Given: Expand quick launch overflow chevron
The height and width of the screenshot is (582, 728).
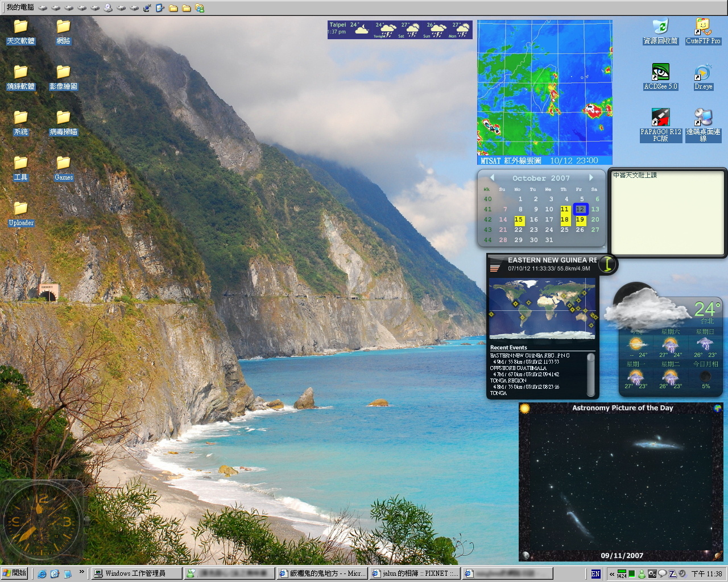Looking at the screenshot, I should click(82, 572).
